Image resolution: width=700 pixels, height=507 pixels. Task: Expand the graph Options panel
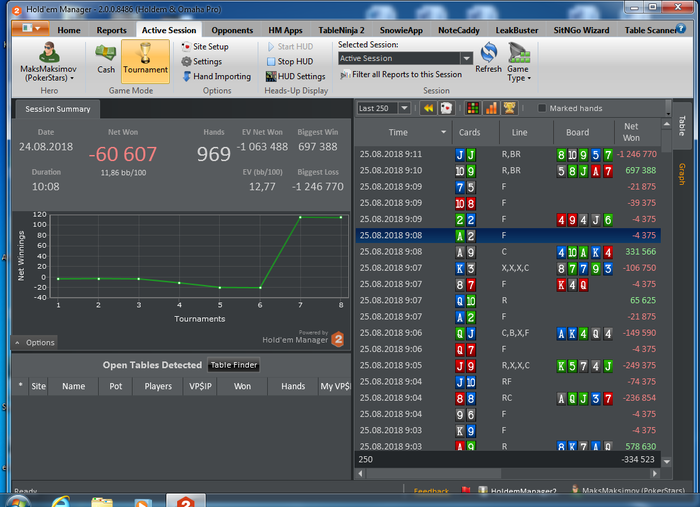click(34, 343)
